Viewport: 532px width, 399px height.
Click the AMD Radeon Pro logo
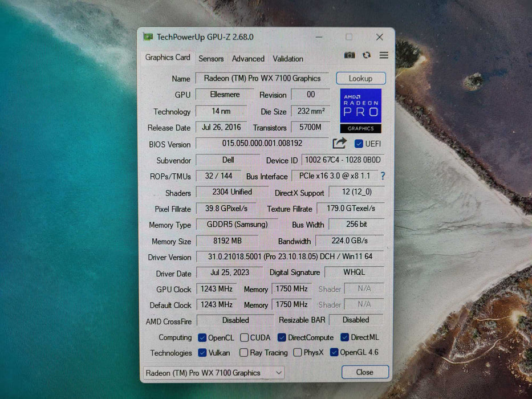coord(361,111)
